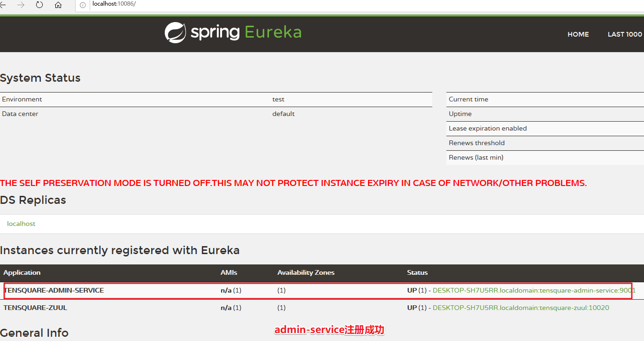
Task: Click the AMIs column header
Action: tap(229, 272)
